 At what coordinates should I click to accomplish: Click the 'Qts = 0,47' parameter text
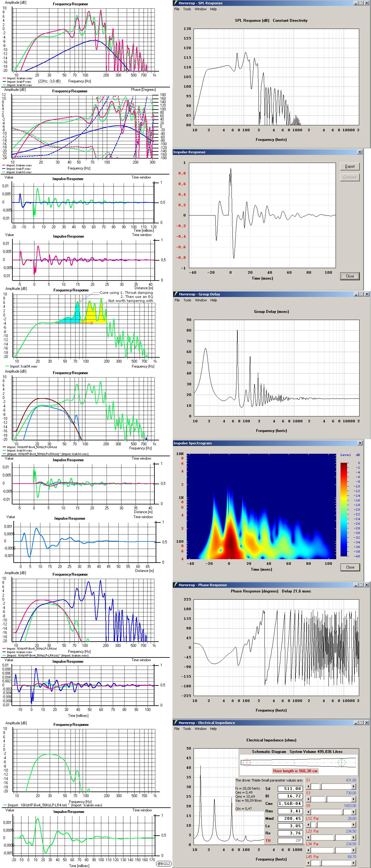click(x=243, y=808)
